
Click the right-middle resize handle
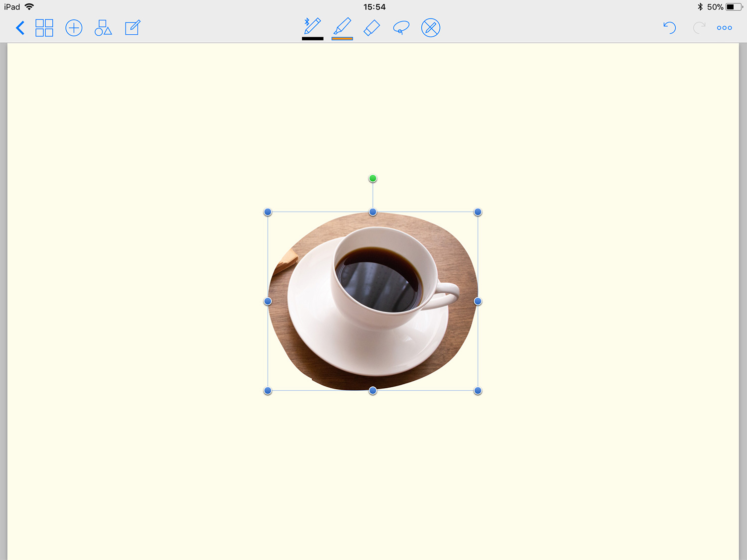[478, 301]
